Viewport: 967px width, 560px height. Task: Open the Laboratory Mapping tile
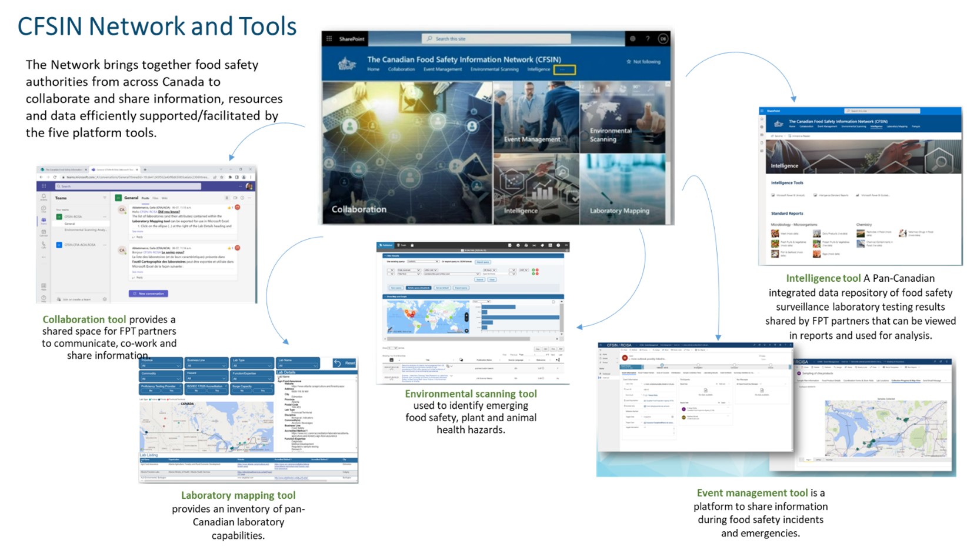click(622, 189)
